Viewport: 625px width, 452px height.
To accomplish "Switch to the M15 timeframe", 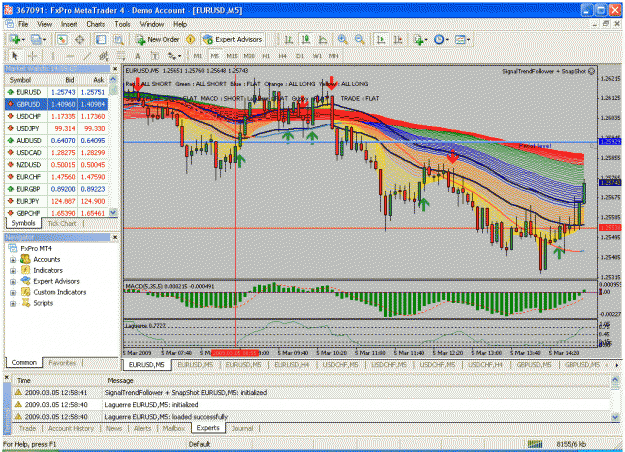I will pyautogui.click(x=232, y=56).
